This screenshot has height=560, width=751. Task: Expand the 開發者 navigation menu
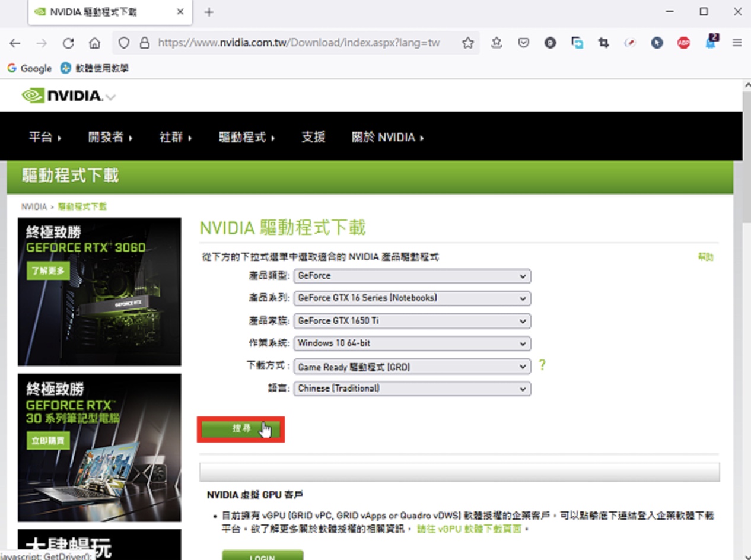(110, 137)
